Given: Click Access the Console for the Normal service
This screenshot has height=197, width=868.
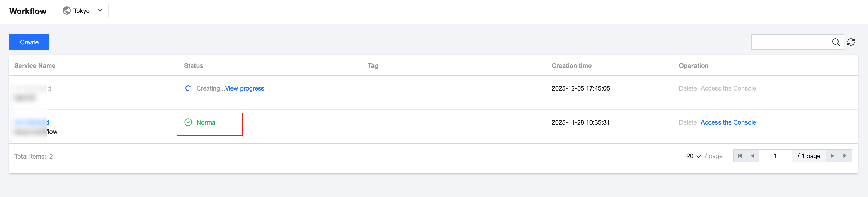Looking at the screenshot, I should point(728,122).
